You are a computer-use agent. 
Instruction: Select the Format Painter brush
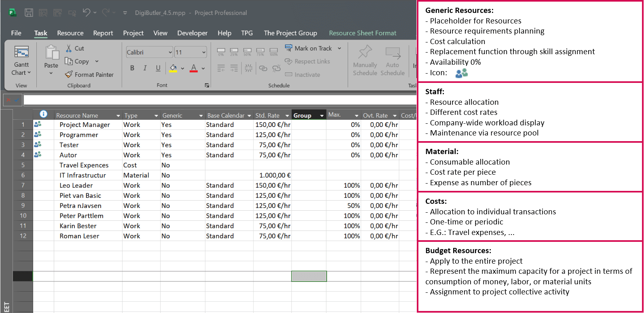[x=69, y=74]
